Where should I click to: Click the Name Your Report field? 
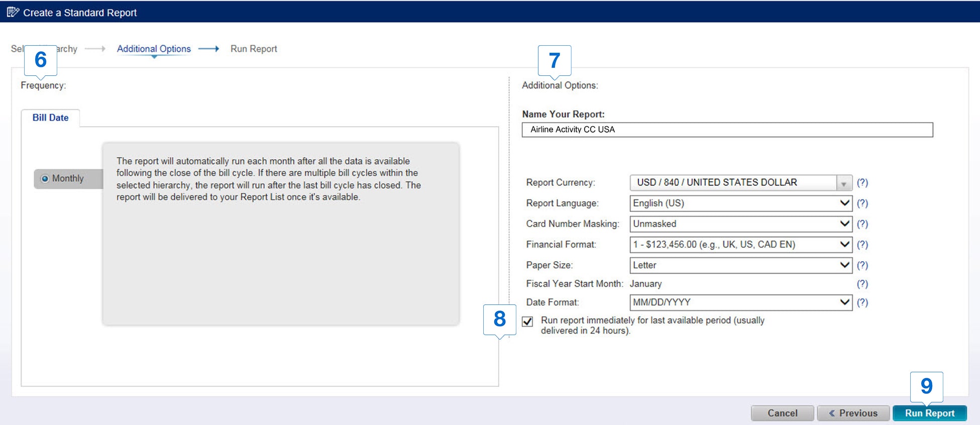tap(727, 130)
